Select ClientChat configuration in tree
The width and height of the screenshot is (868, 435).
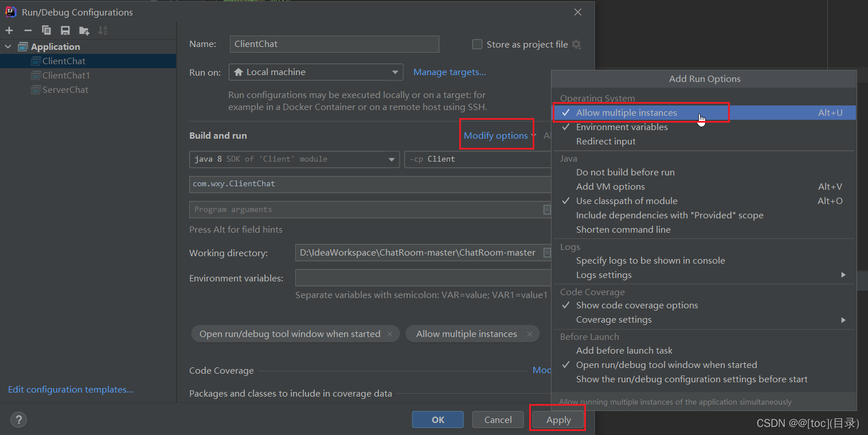(88, 61)
